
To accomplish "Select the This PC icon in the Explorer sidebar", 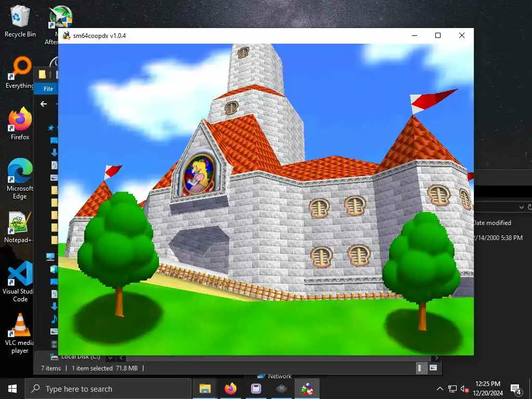I will click(x=50, y=257).
